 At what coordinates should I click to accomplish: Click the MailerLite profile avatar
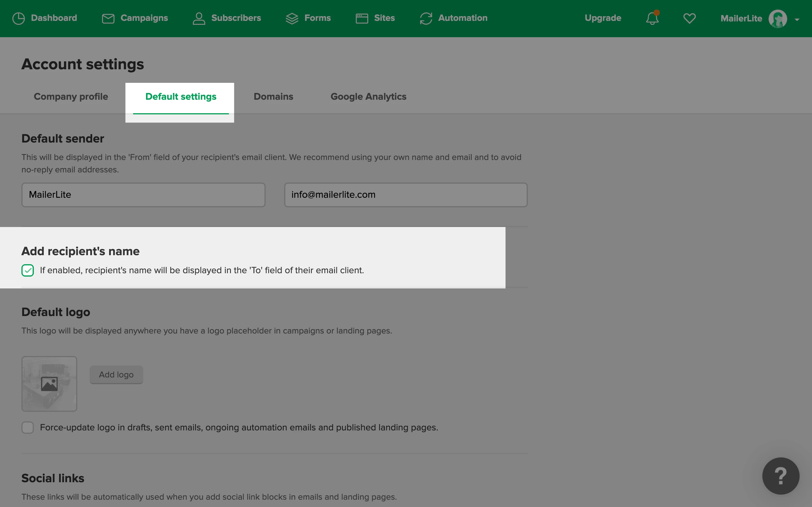pos(777,19)
